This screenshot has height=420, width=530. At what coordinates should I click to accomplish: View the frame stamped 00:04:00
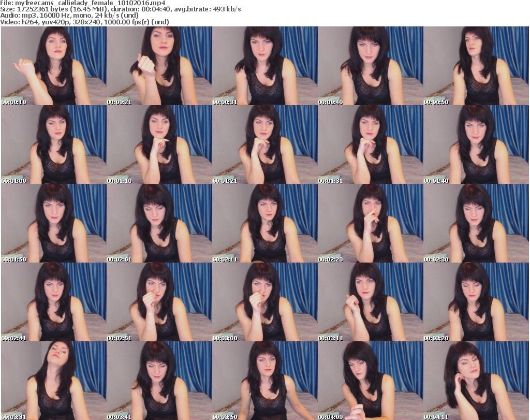[x=371, y=381]
